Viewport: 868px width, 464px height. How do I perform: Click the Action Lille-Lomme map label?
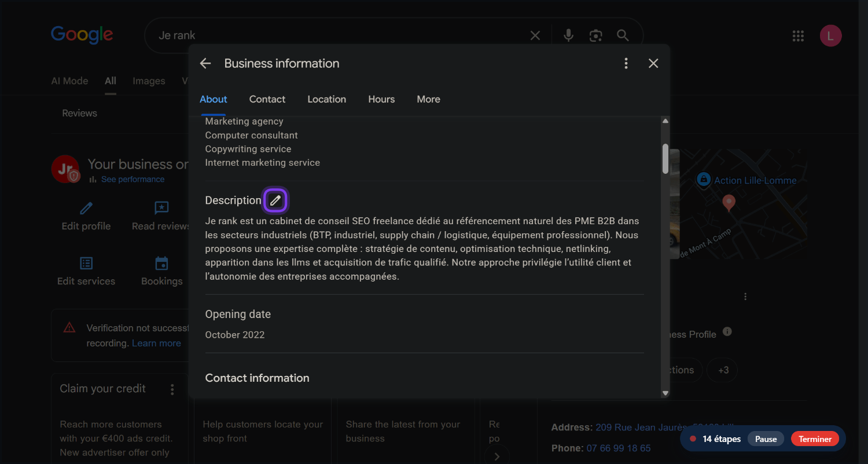click(x=755, y=180)
